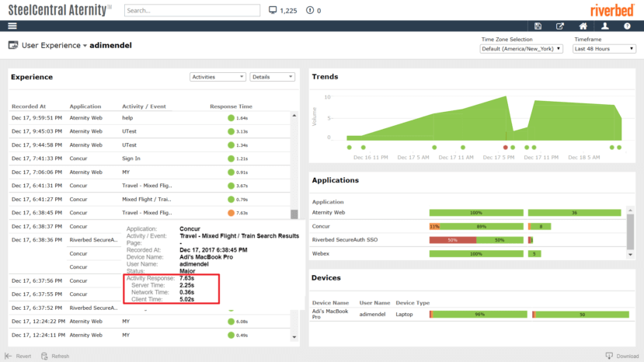Click the Refresh button

55,356
